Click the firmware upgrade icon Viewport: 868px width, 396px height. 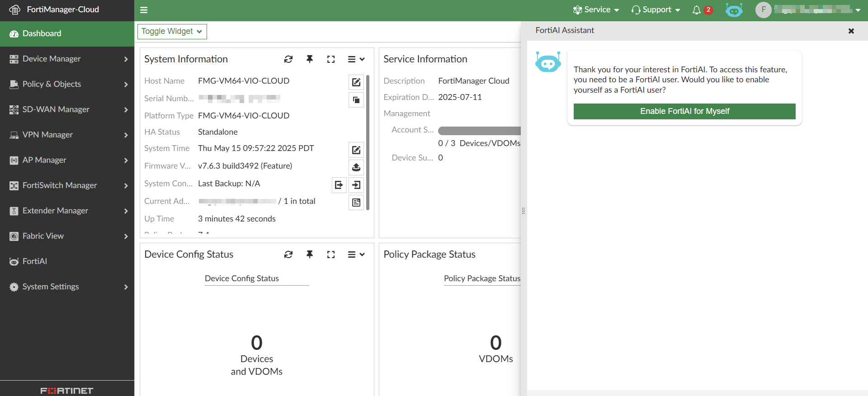356,167
